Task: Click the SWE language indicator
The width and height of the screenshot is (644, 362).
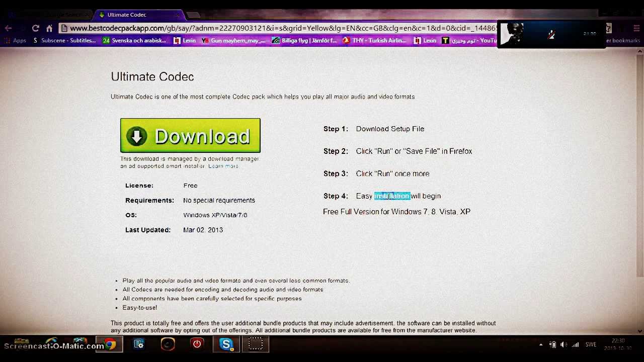Action: [x=591, y=345]
